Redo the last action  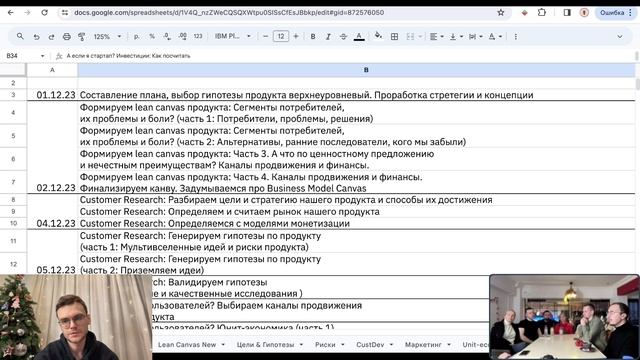coord(51,37)
